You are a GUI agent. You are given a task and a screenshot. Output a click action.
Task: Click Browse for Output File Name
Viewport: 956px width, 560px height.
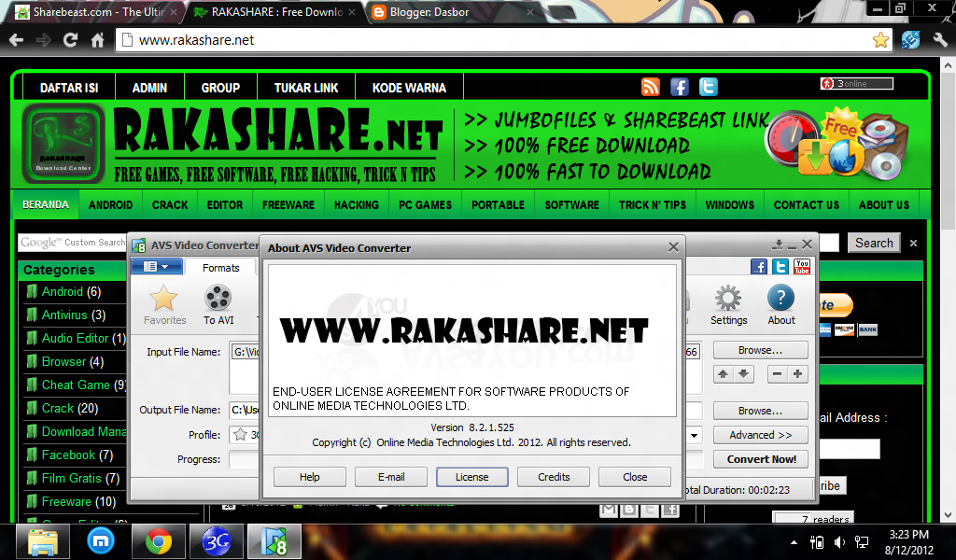click(x=761, y=411)
